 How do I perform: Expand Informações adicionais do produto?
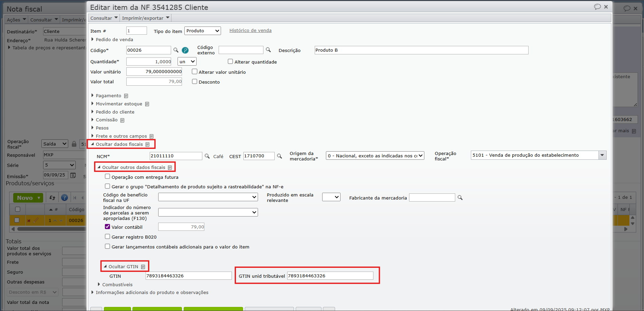tap(150, 293)
